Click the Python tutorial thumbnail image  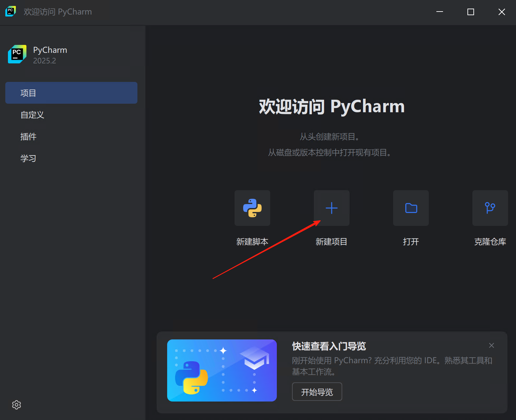point(222,370)
